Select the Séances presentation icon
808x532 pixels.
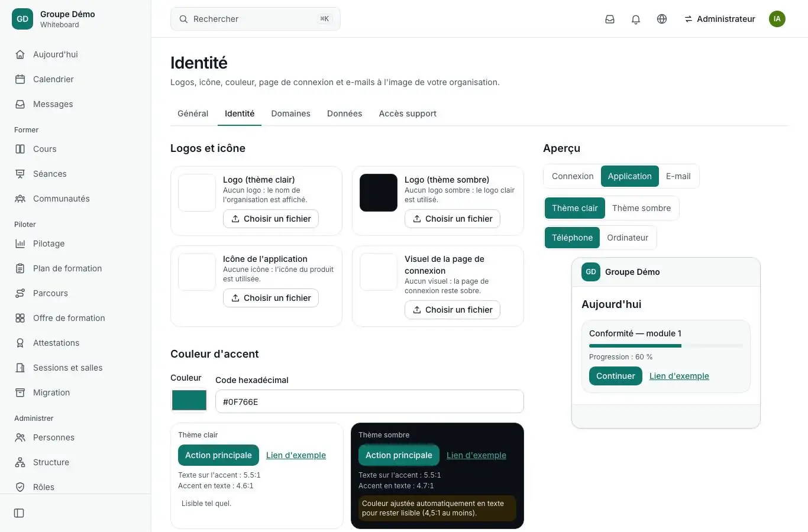pos(20,174)
